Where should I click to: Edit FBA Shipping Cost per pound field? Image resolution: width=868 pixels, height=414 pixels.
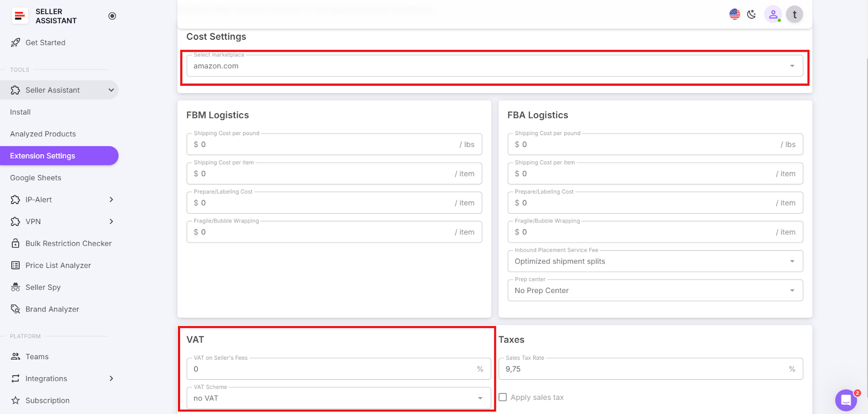tap(655, 144)
